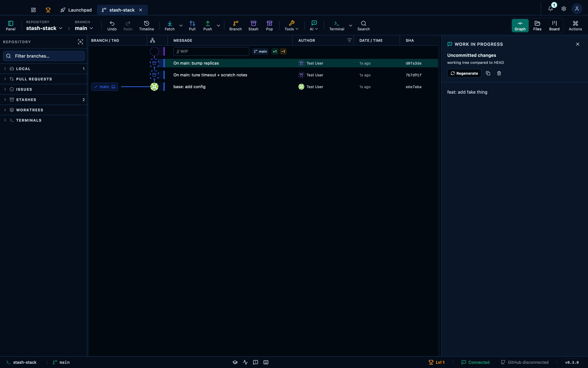The height and width of the screenshot is (368, 588).
Task: Expand the TERMINALS section
Action: pos(44,120)
